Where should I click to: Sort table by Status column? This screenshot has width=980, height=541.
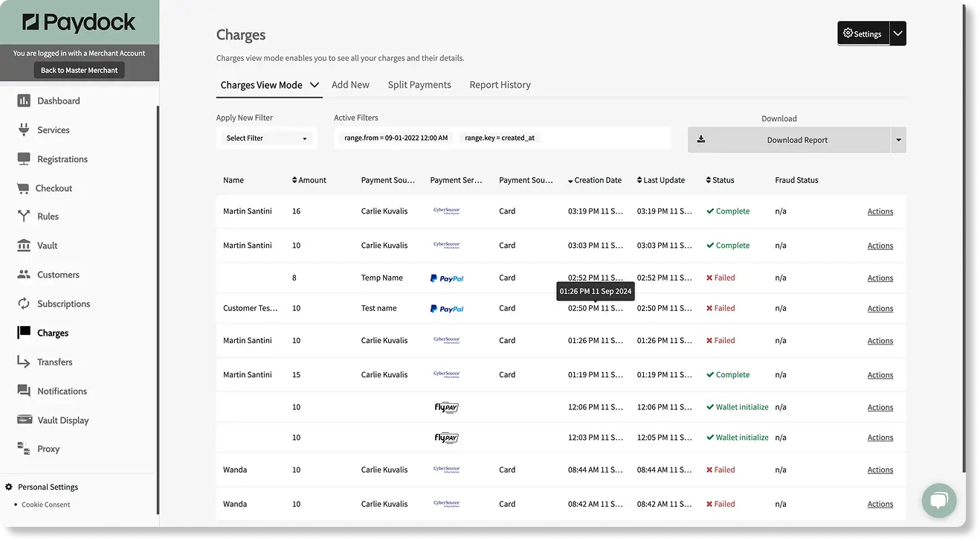pos(720,180)
